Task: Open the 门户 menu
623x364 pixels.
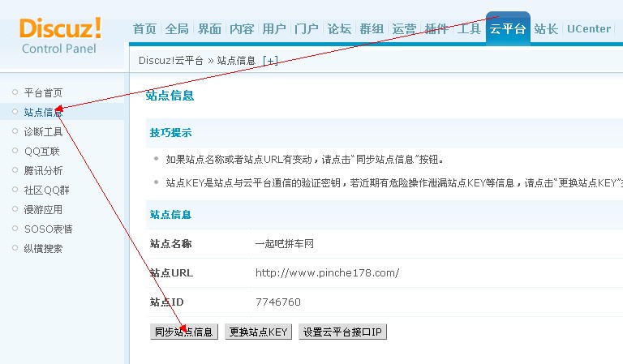Action: 307,29
